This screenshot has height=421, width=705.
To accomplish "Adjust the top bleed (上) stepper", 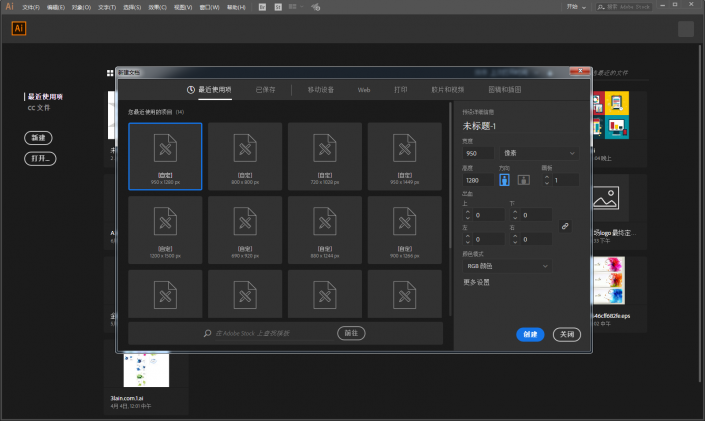I will pyautogui.click(x=468, y=215).
